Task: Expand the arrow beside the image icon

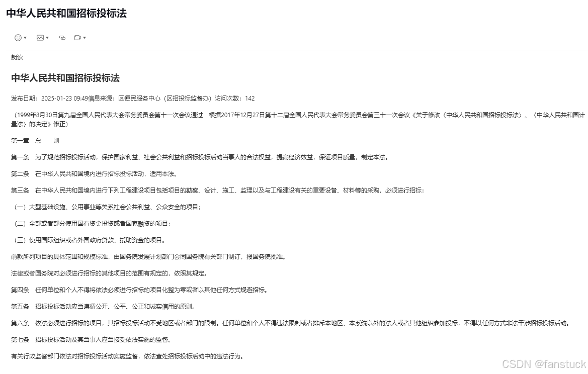Action: click(x=47, y=38)
